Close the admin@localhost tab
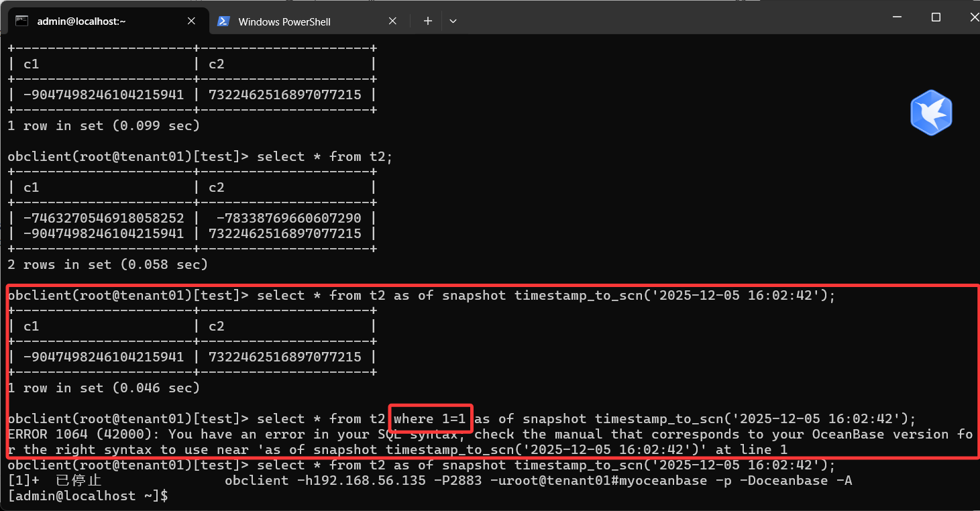Viewport: 980px width, 511px height. (x=191, y=21)
